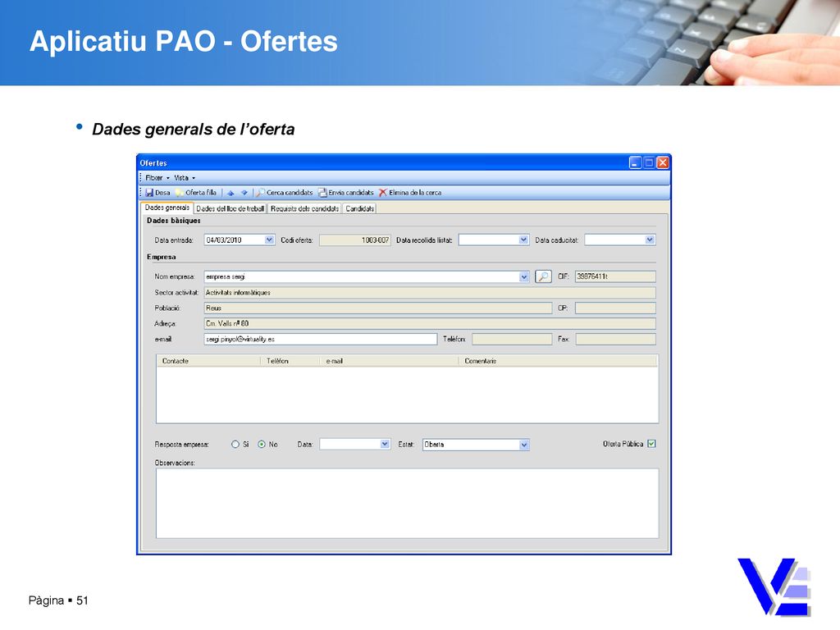Create a child offer via Oferta filla
Viewport: 840px width, 630px height.
pyautogui.click(x=196, y=193)
